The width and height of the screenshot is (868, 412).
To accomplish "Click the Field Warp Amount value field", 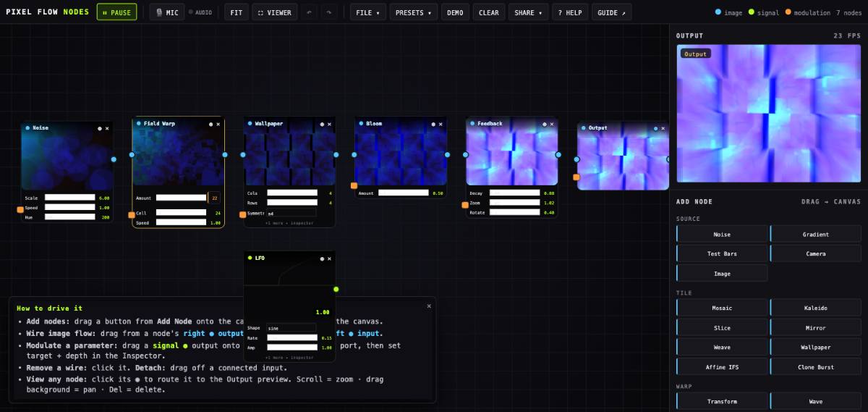I will click(x=215, y=198).
